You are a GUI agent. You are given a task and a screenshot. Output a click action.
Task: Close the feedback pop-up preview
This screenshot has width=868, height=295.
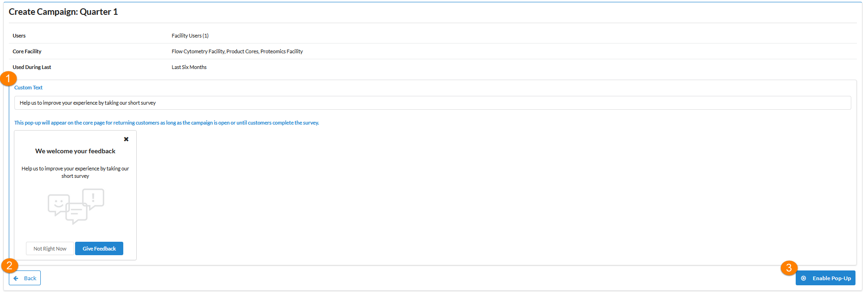tap(126, 139)
